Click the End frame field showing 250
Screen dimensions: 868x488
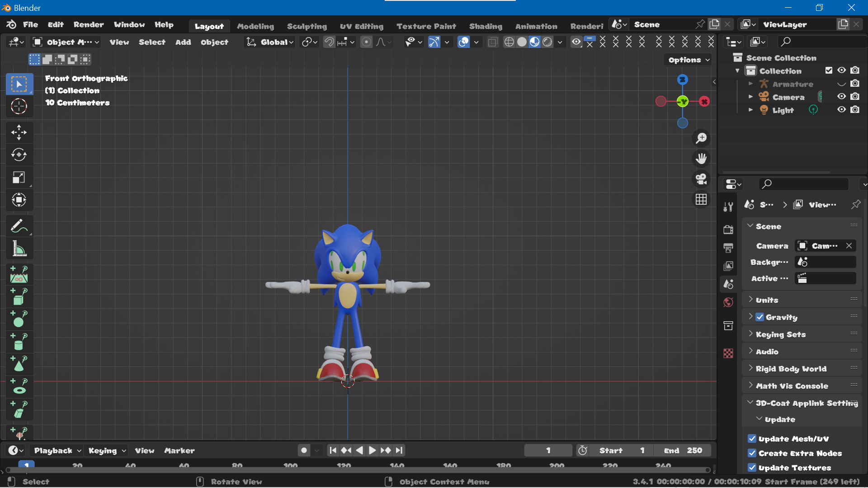pyautogui.click(x=682, y=450)
